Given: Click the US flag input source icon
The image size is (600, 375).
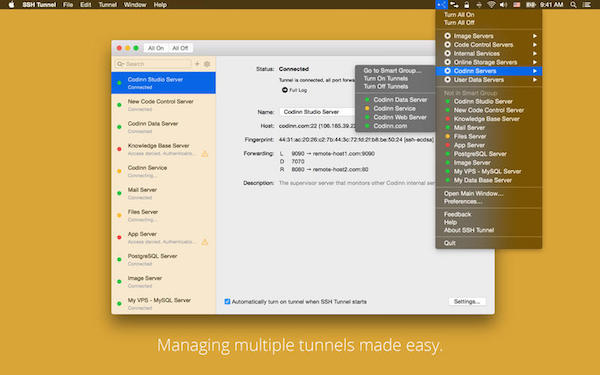Looking at the screenshot, I should point(517,5).
